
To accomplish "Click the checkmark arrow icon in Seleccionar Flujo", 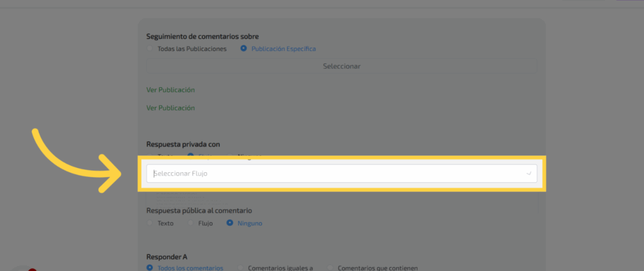I will 529,174.
